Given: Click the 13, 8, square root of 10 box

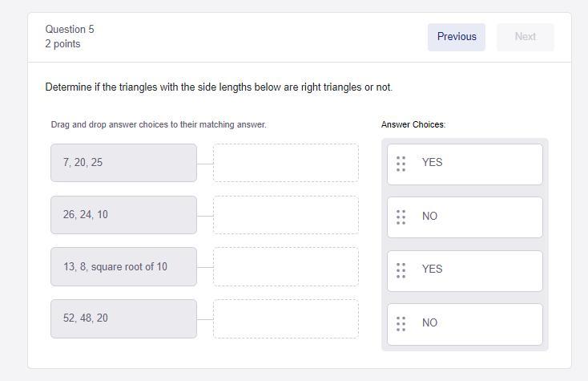Looking at the screenshot, I should click(123, 267).
